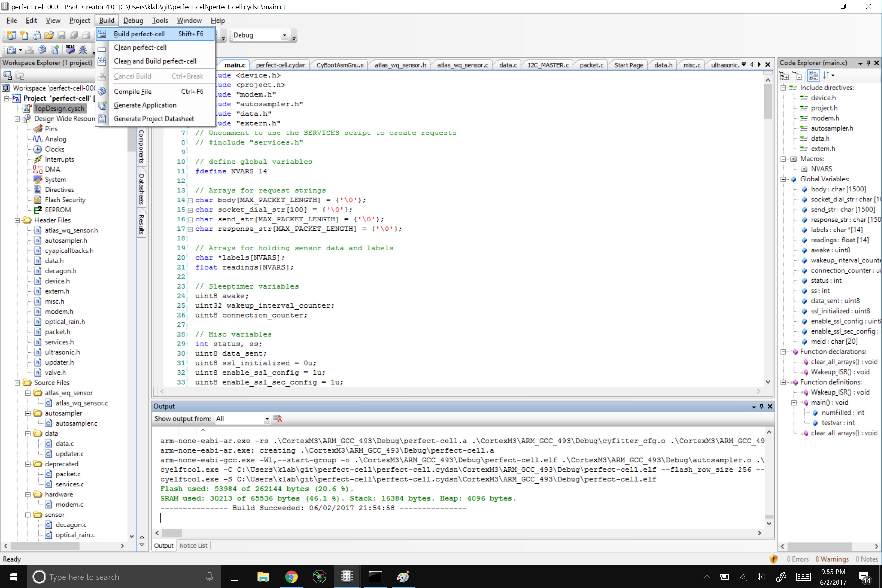
Task: Close the active document tab with X
Action: (x=768, y=64)
